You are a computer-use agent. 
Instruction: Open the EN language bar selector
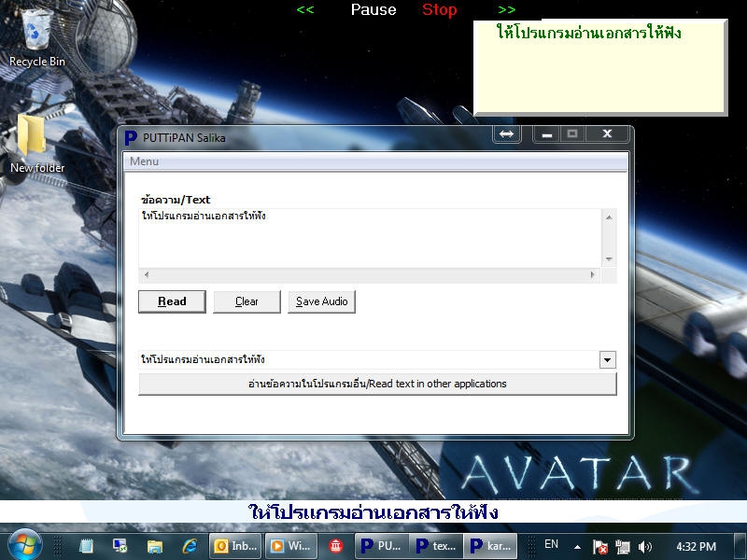point(551,545)
